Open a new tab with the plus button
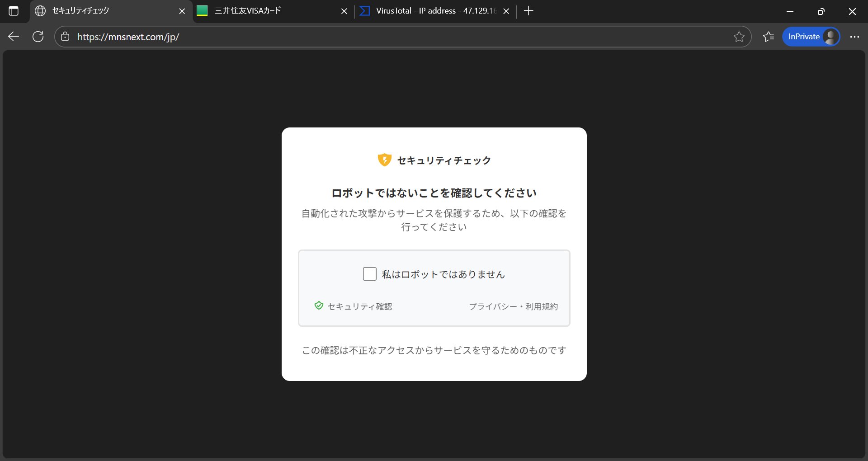This screenshot has height=461, width=868. click(x=528, y=11)
